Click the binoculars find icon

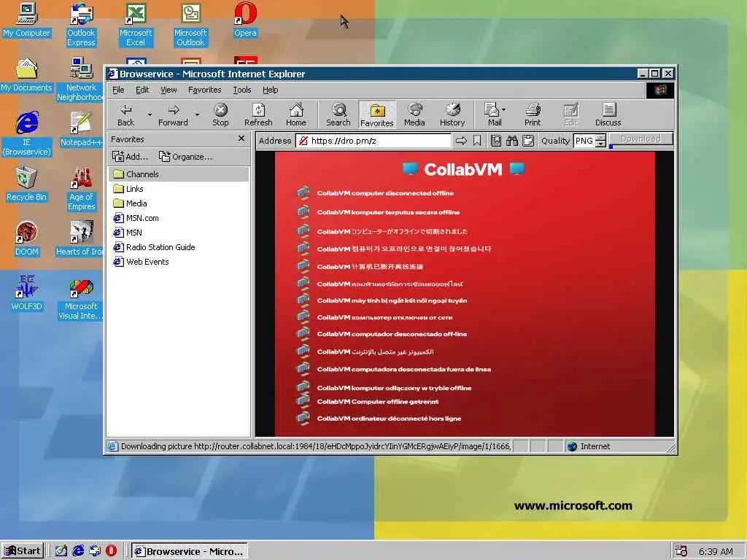[x=512, y=141]
